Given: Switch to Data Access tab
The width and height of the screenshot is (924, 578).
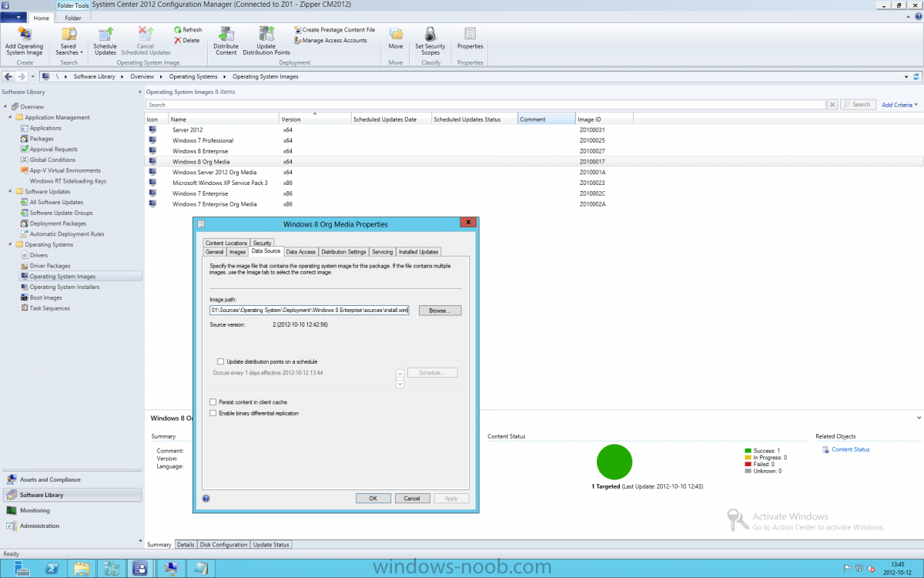Looking at the screenshot, I should coord(300,252).
